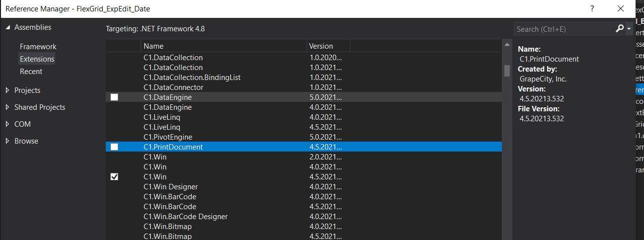Screen dimensions: 644x240
Task: Open the COM category
Action: (x=22, y=124)
